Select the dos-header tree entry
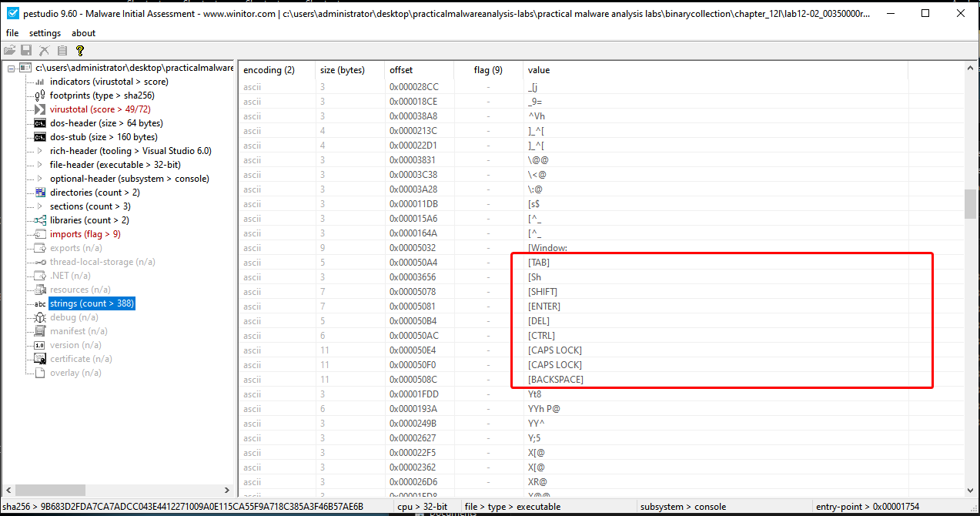Screen dimensions: 980x516 tap(106, 123)
